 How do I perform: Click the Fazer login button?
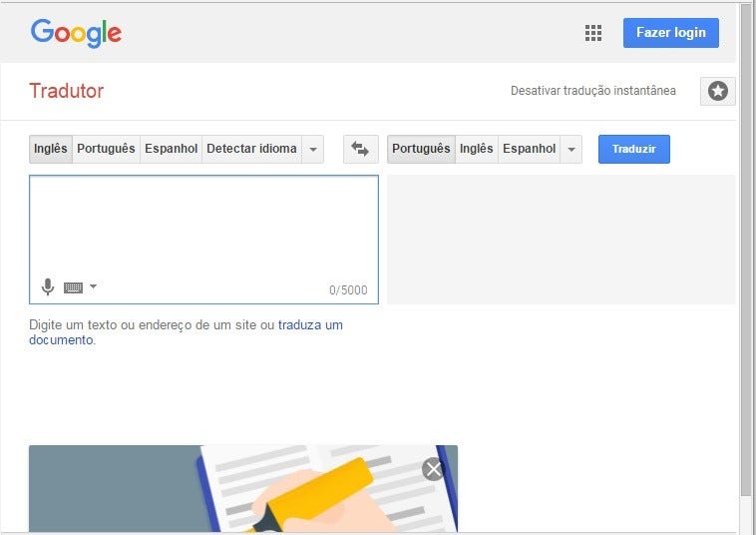coord(670,33)
